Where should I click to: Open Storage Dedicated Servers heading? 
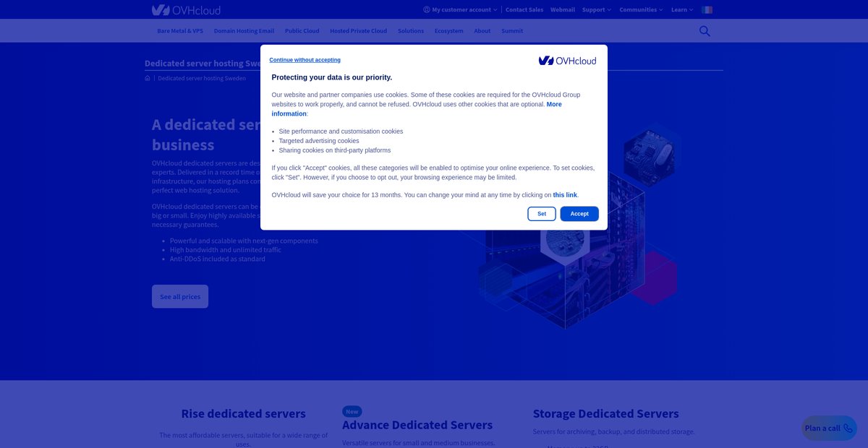(606, 414)
